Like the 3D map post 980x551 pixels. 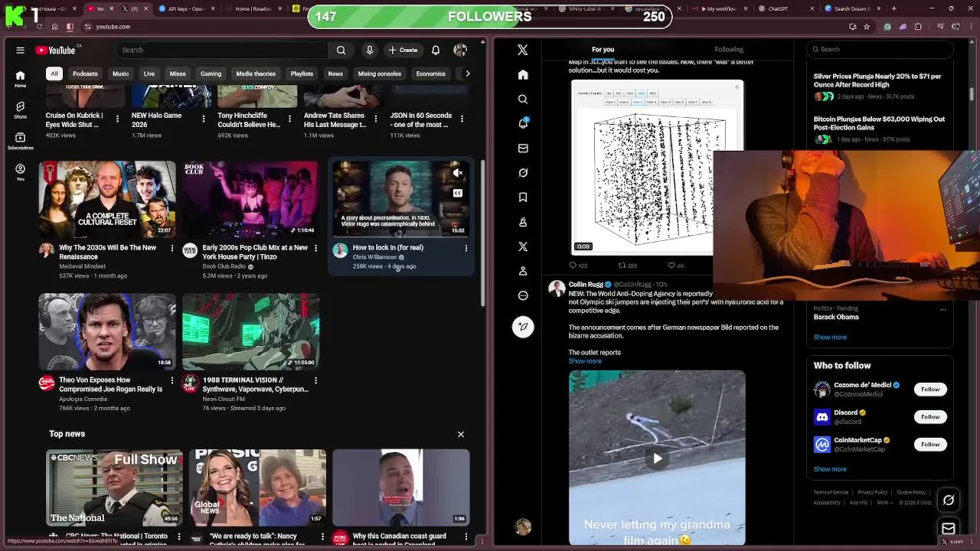[x=676, y=266]
